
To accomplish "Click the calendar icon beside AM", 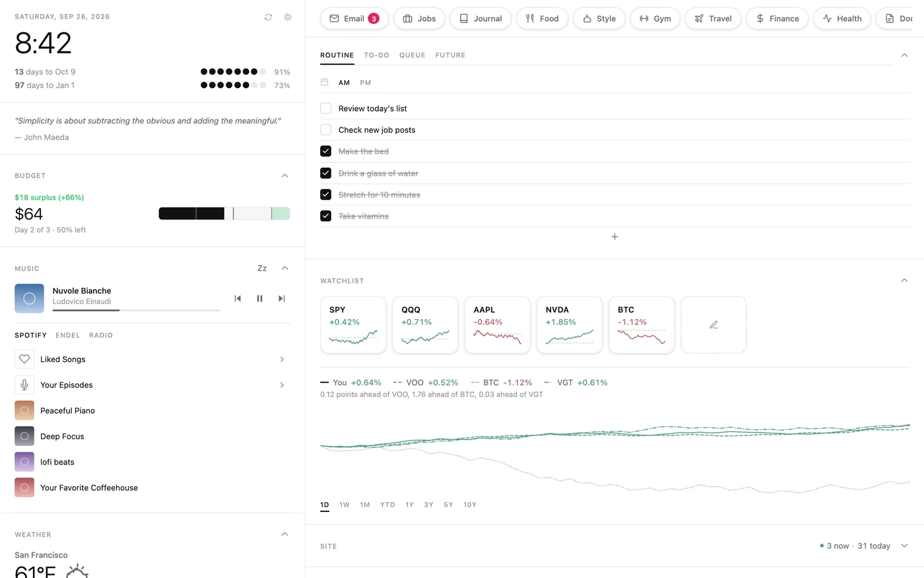I will point(324,83).
